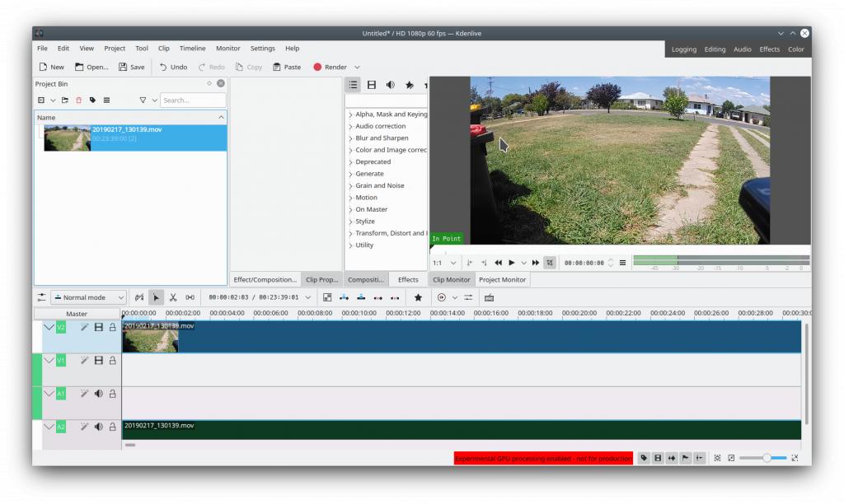This screenshot has height=504, width=844.
Task: Mute the A1 audio track
Action: (x=98, y=394)
